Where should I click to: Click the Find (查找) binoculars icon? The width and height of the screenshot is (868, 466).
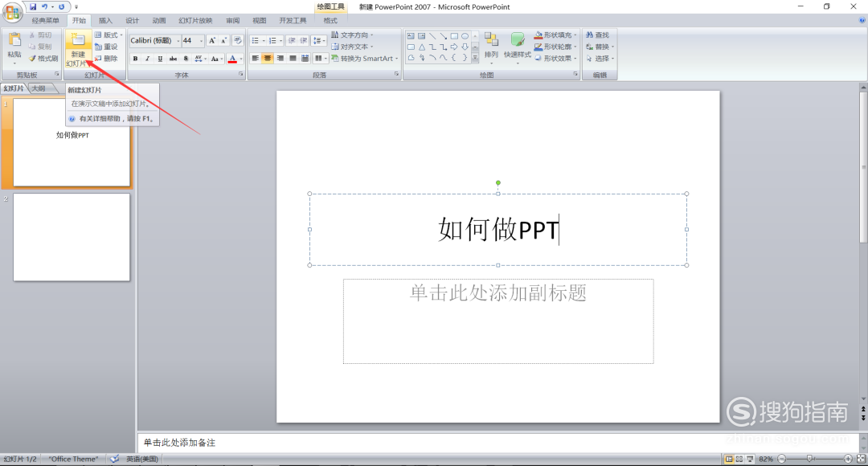[x=590, y=35]
